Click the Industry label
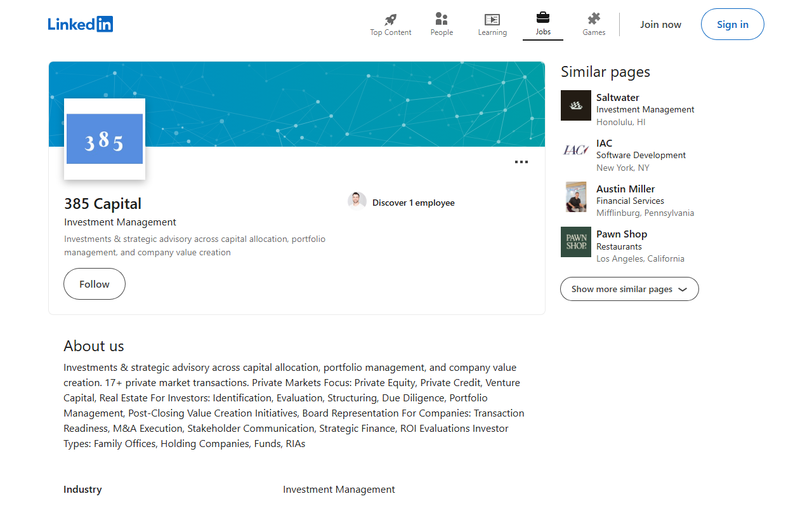Screen dimensions: 812x508 (x=82, y=490)
